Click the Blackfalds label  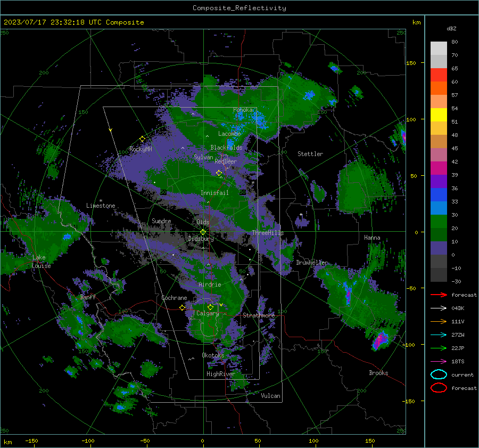(x=226, y=148)
